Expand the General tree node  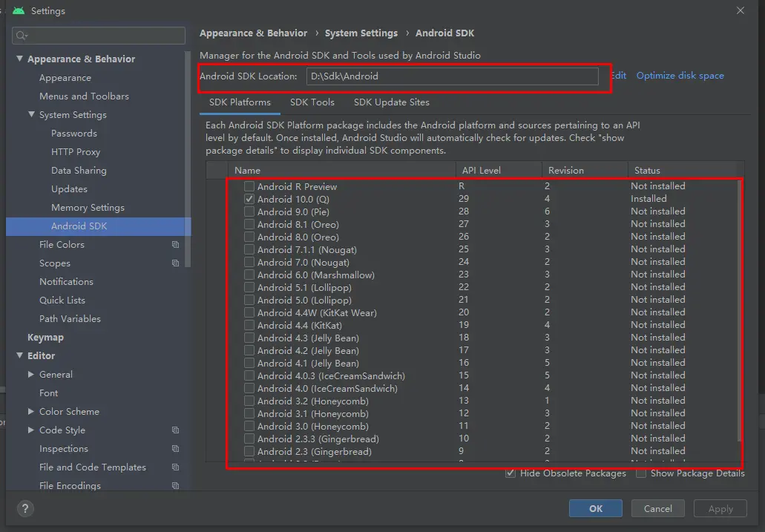(x=31, y=375)
